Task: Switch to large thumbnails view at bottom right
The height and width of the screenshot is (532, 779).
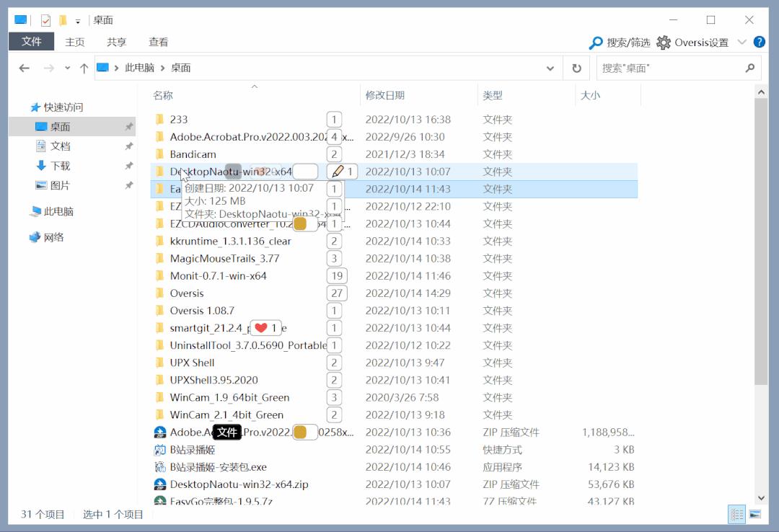Action: pyautogui.click(x=754, y=514)
